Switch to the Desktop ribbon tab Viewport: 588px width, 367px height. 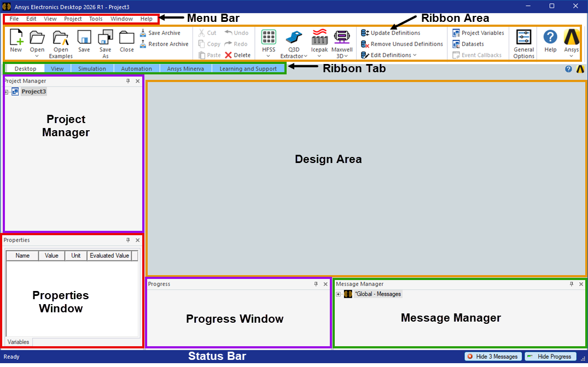[26, 68]
